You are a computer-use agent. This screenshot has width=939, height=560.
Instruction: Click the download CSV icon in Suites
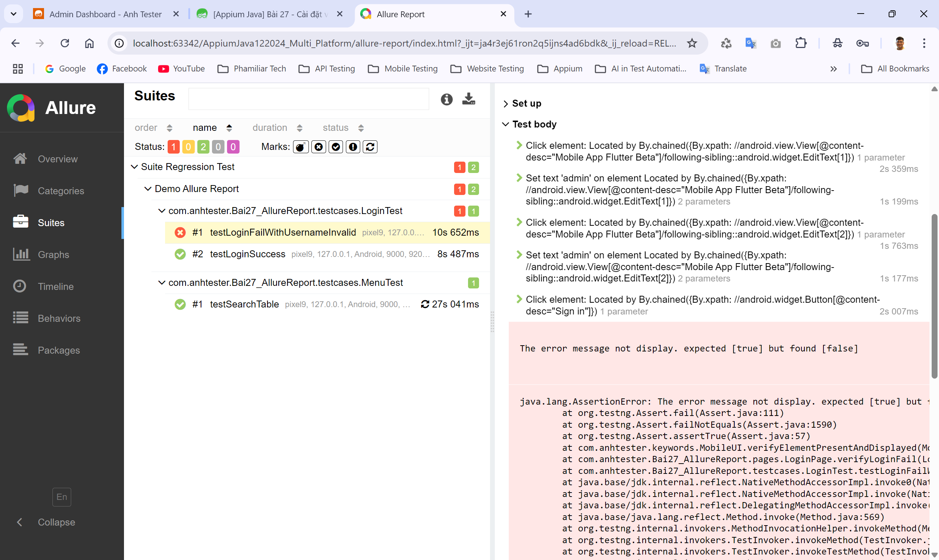(468, 99)
